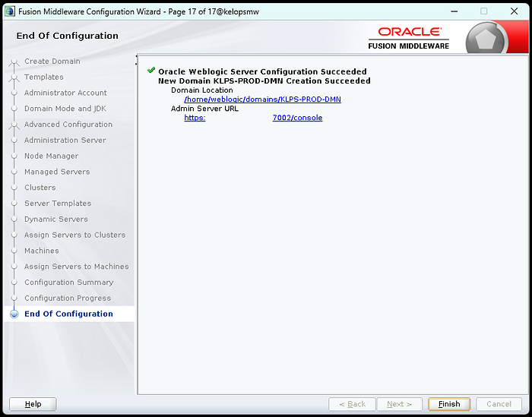Go to Managed Servers step
The width and height of the screenshot is (532, 417).
pos(57,172)
